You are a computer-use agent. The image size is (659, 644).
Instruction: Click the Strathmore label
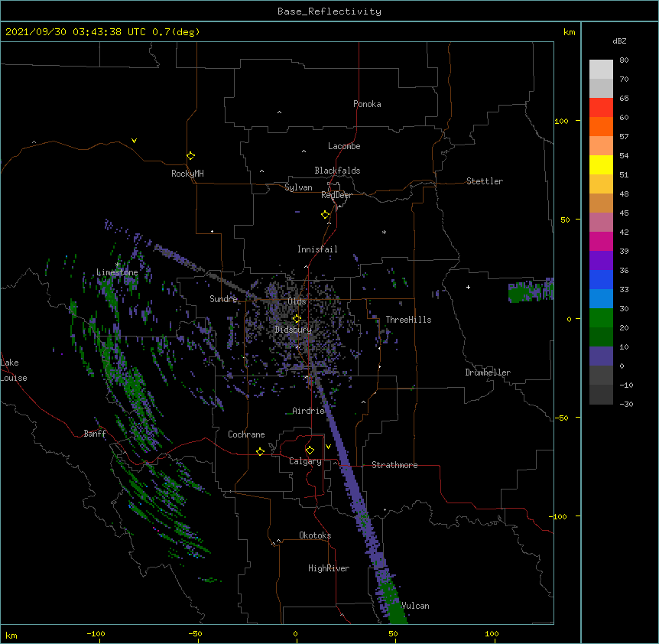pyautogui.click(x=394, y=465)
